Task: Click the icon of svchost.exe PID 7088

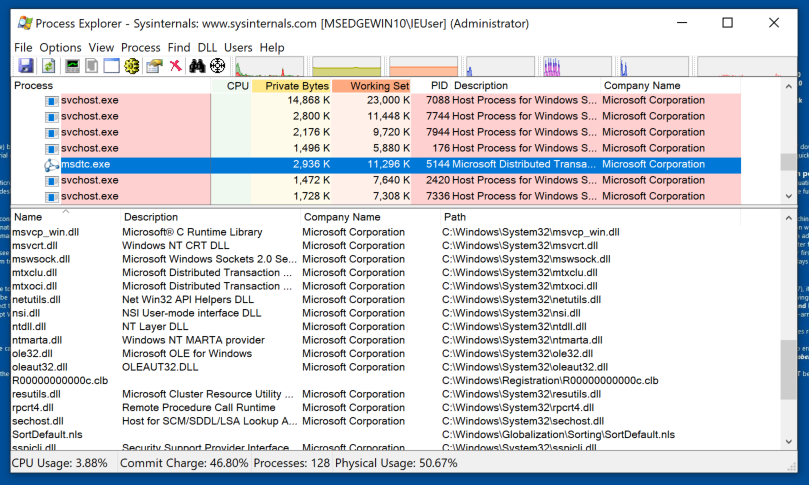Action: (51, 101)
